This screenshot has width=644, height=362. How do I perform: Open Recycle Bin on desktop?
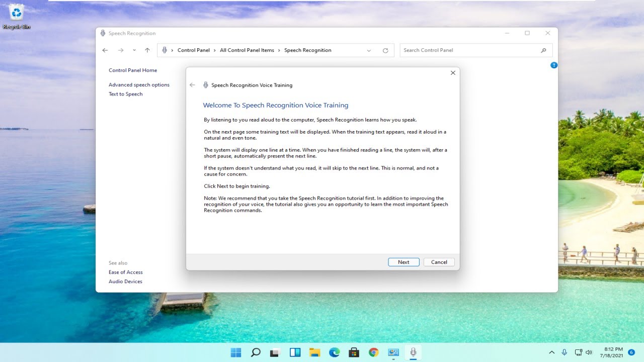tap(17, 17)
